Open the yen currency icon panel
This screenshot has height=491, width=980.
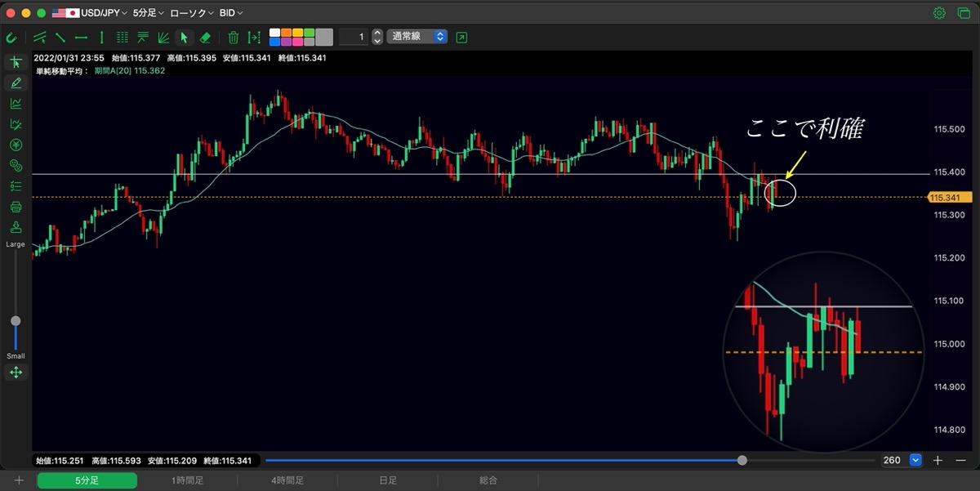coord(16,145)
